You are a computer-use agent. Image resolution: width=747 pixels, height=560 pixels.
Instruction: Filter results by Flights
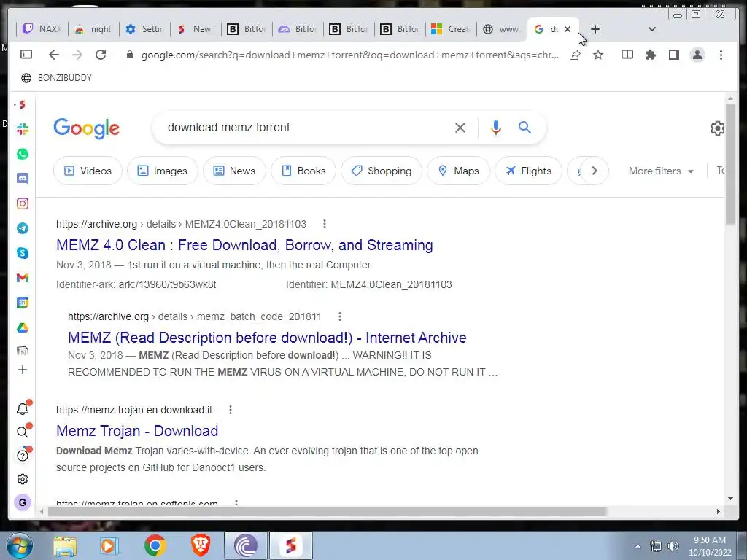coord(528,171)
